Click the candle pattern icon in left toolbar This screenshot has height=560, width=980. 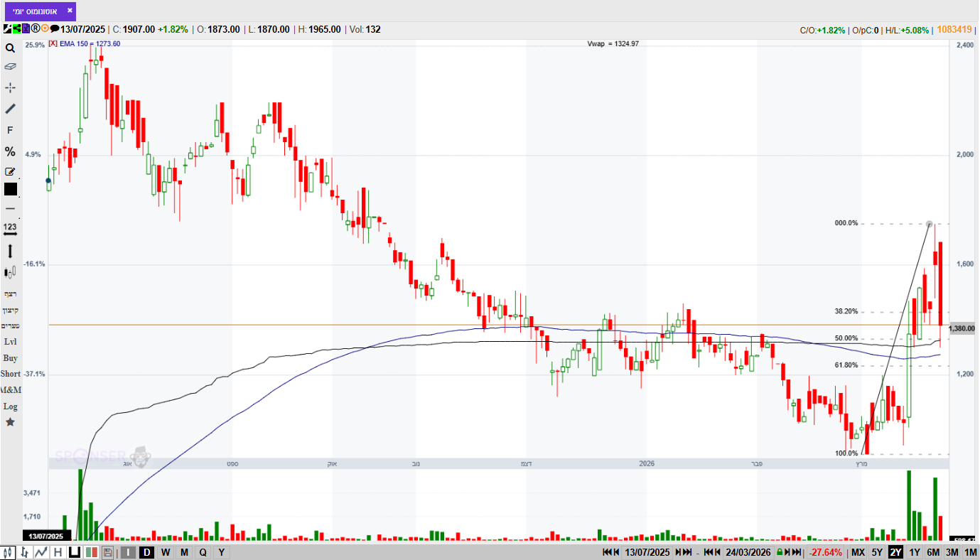pos(10,272)
